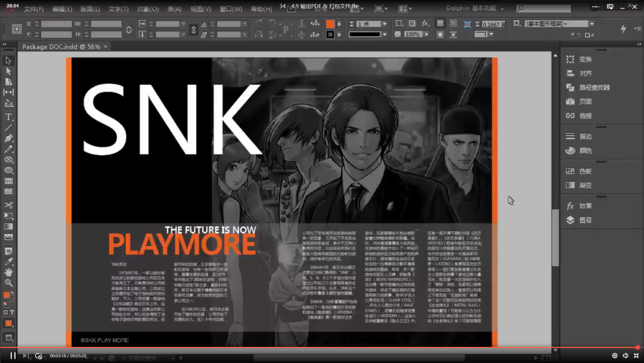
Task: Open the 文字(T) menu
Action: [x=118, y=8]
